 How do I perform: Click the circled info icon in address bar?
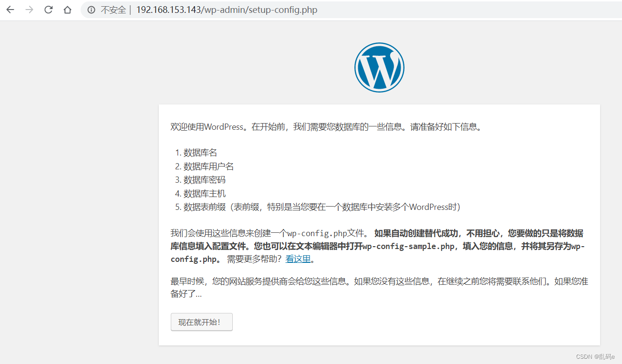click(x=91, y=10)
